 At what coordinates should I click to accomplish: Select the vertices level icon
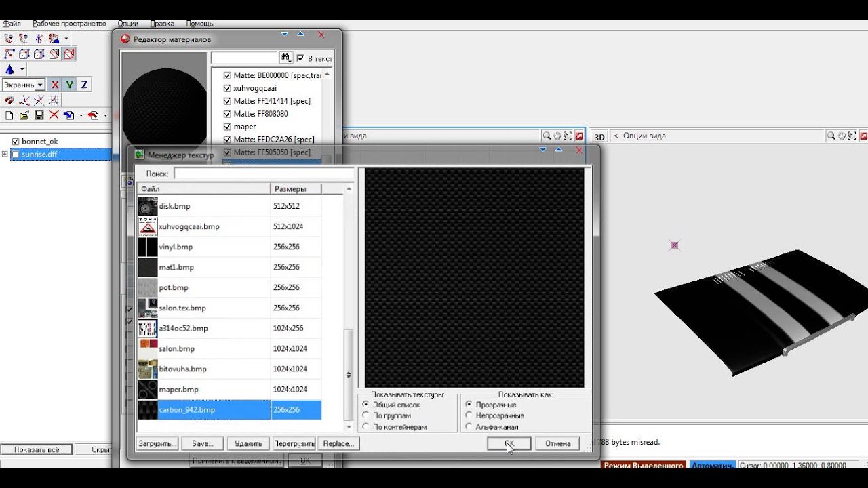pyautogui.click(x=9, y=54)
